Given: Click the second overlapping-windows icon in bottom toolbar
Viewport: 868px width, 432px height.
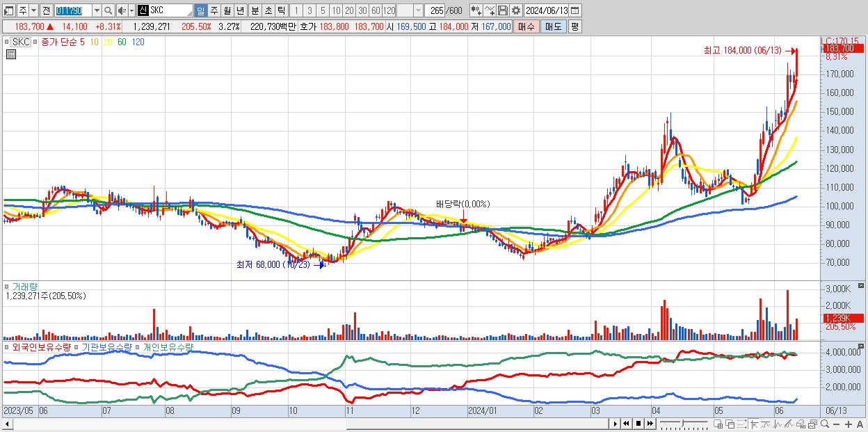Looking at the screenshot, I should 730,424.
